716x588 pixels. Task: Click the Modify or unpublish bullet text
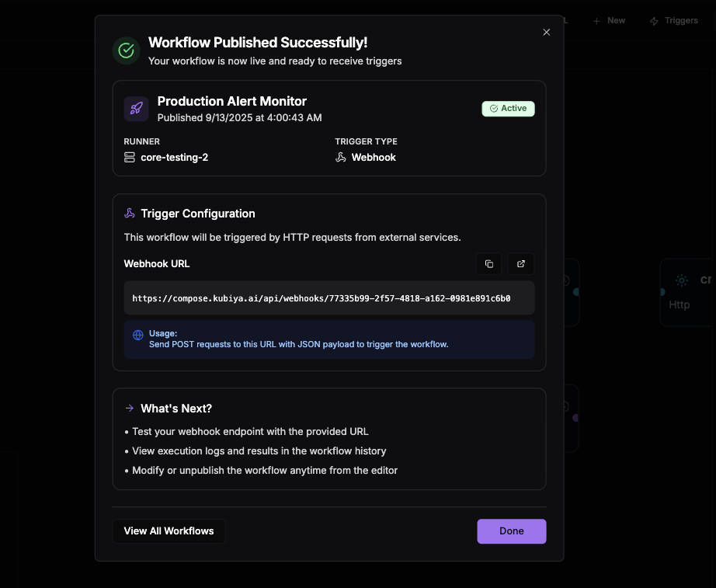[265, 470]
